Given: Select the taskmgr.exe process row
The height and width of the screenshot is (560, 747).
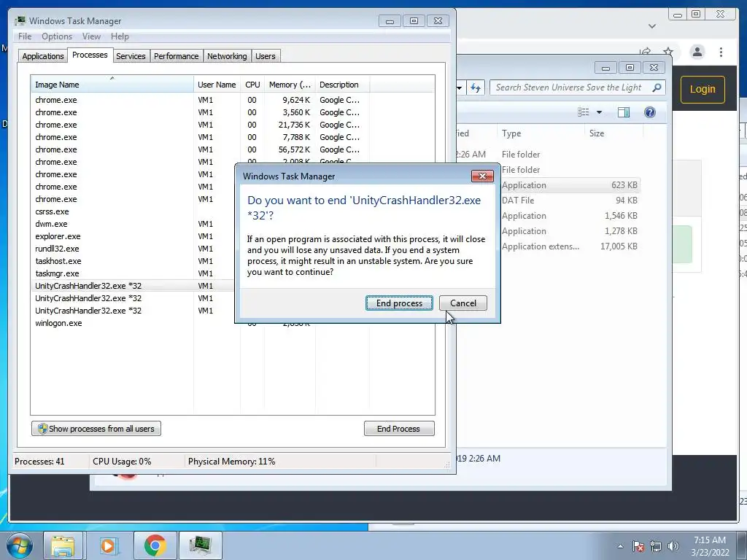Looking at the screenshot, I should [x=133, y=273].
